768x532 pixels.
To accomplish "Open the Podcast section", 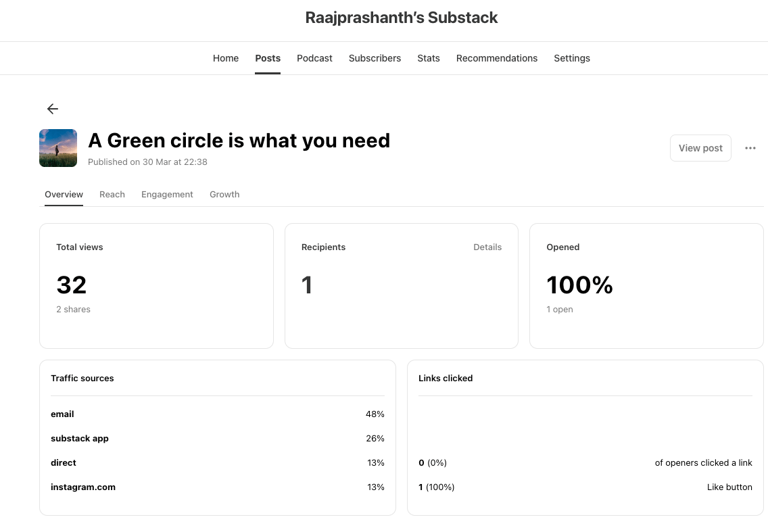I will (x=314, y=58).
